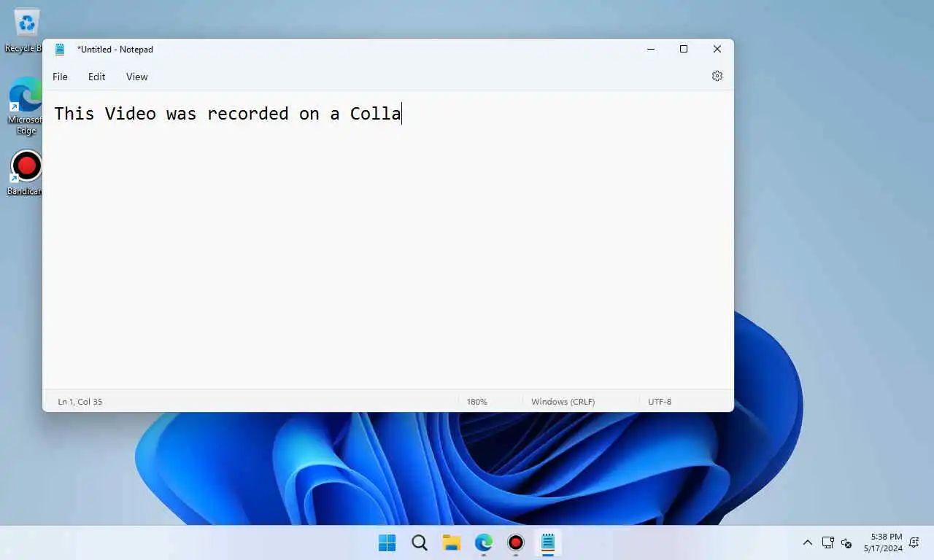Click "Windows (CRLF)" in status bar
934x560 pixels.
[x=563, y=402]
